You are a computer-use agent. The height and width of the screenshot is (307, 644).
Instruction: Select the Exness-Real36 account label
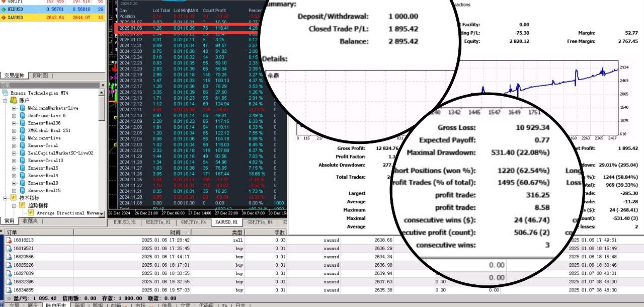(44, 123)
